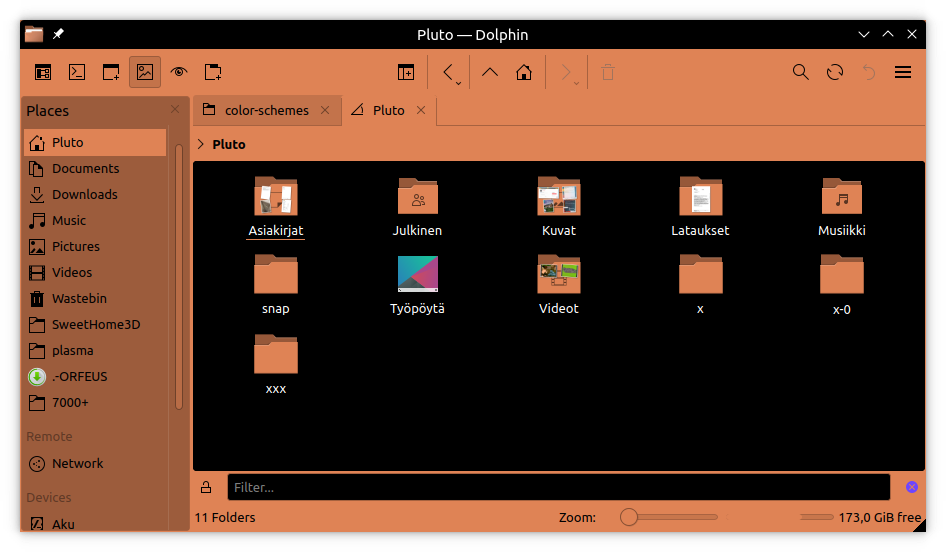Open forward history dropdown arrow
Viewport: 946px width, 552px height.
point(576,83)
